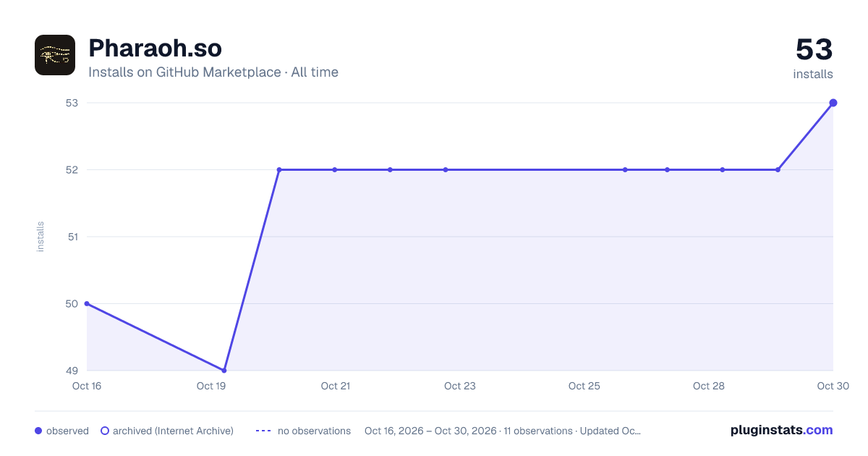Click the x-axis label Oct 23
The height and width of the screenshot is (456, 868).
point(460,386)
